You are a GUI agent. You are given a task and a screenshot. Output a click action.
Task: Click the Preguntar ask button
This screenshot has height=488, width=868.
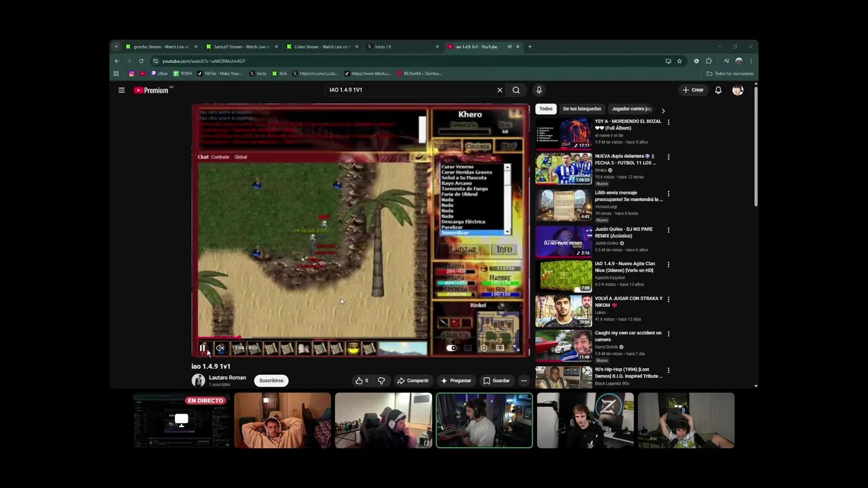click(456, 381)
